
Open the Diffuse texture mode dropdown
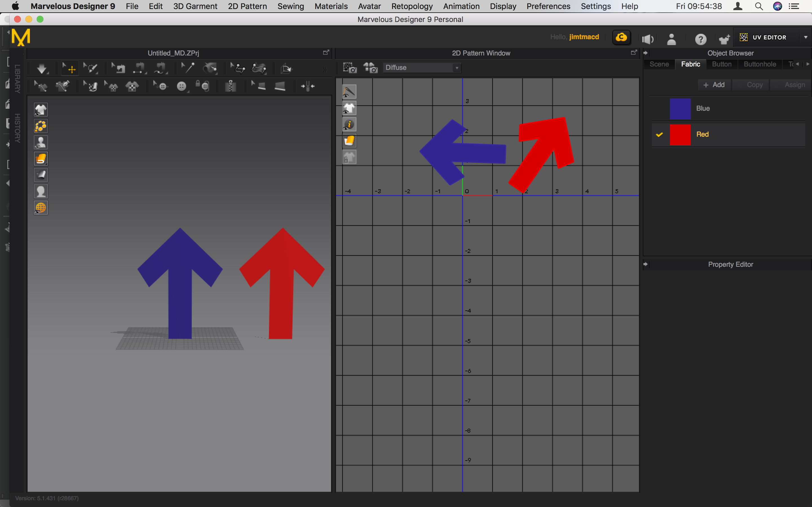(x=456, y=67)
